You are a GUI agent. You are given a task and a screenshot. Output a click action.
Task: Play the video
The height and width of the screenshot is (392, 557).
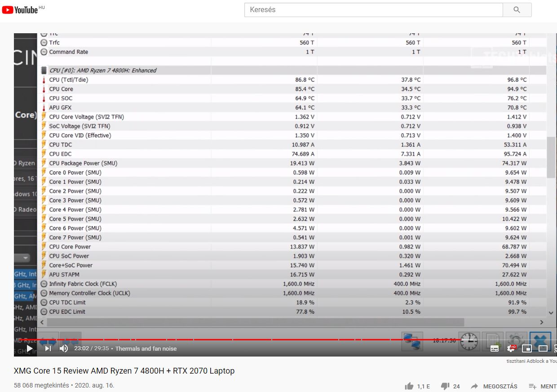tap(30, 348)
